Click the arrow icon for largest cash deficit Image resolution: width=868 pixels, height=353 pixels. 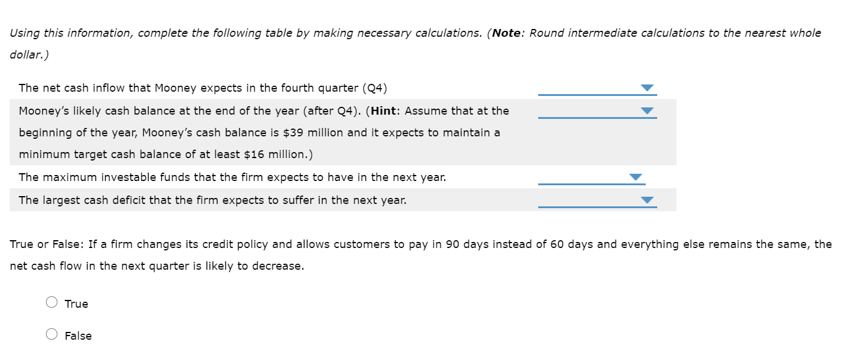pos(646,199)
